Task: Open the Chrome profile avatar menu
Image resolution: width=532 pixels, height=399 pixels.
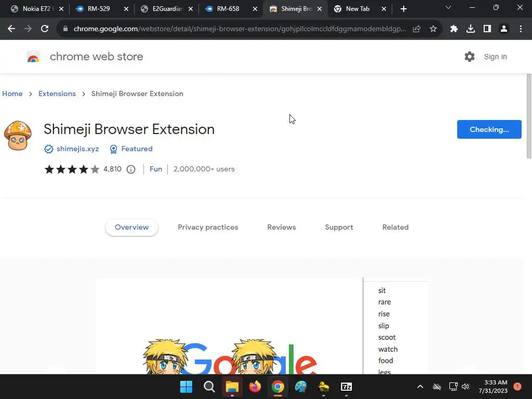Action: pyautogui.click(x=504, y=29)
